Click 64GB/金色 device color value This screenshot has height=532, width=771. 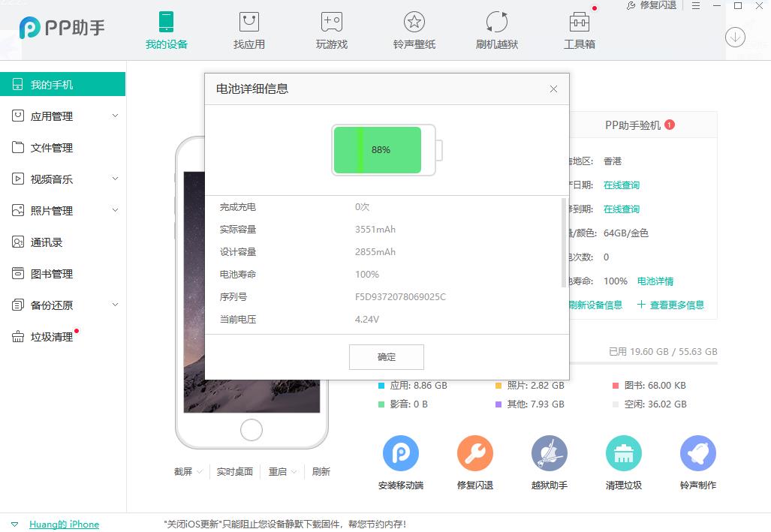[x=626, y=233]
